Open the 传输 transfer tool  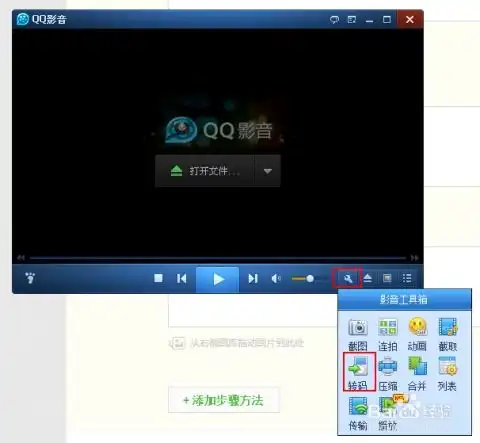coord(358,413)
